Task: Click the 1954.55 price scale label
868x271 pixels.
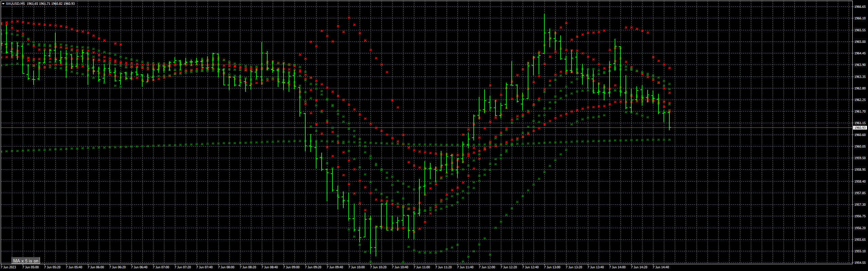Action: tap(860, 263)
